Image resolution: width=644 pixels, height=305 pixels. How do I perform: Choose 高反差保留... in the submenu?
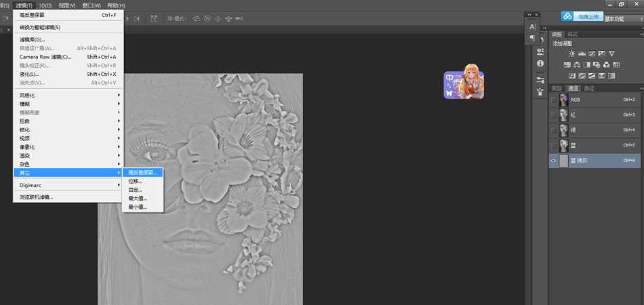point(142,172)
